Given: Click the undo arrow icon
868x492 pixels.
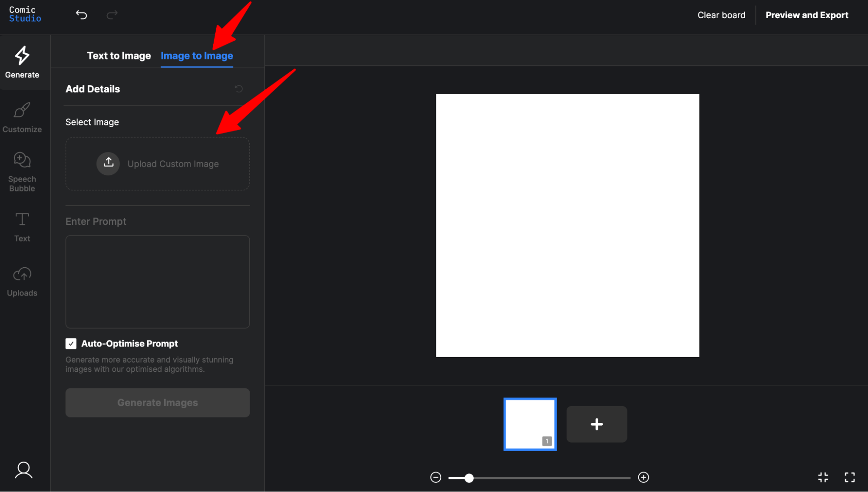Looking at the screenshot, I should tap(81, 15).
